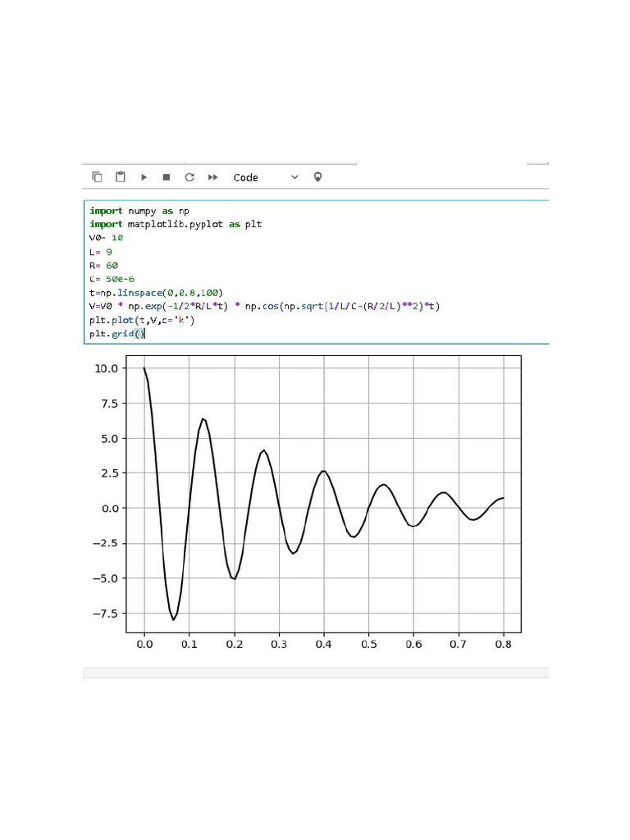Click the y-axis label 10.0
Screen dimensions: 630x840
106,368
